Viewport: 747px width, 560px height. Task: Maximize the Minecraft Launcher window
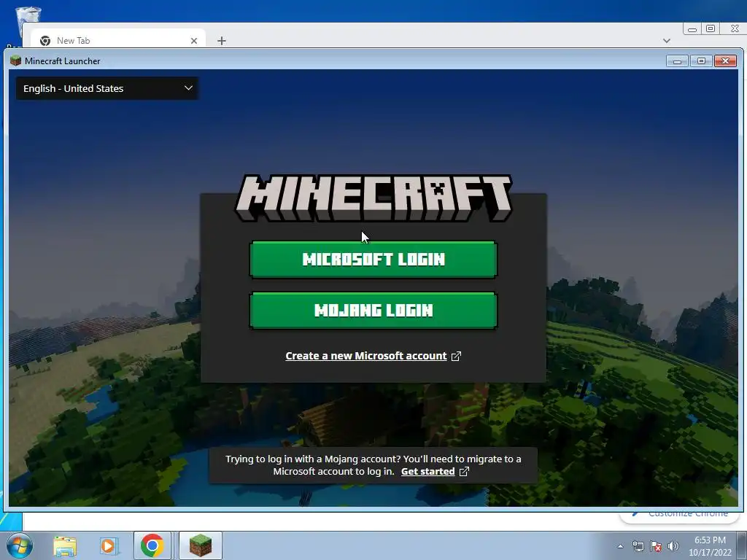tap(701, 61)
